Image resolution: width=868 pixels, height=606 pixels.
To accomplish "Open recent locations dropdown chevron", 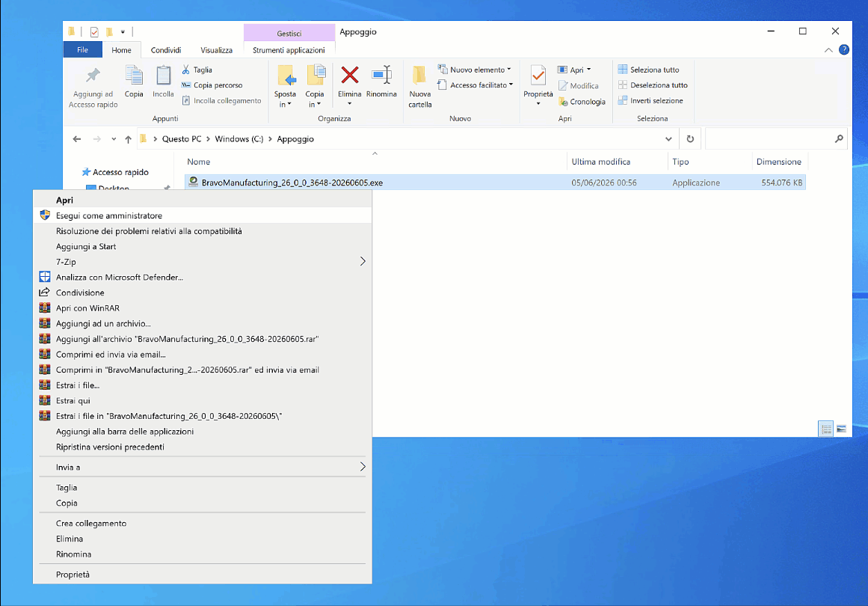I will (114, 139).
